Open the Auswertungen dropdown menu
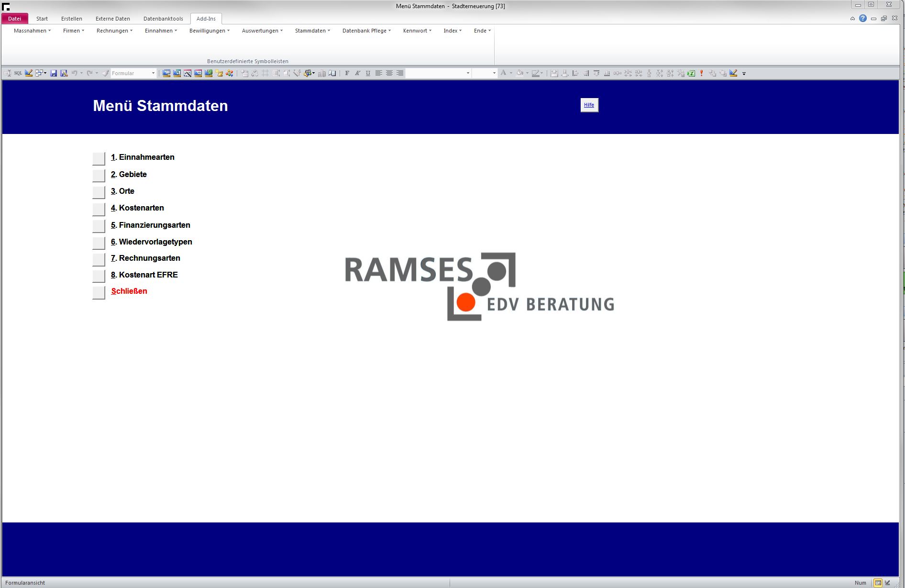Screen dimensions: 905x588 coord(262,31)
